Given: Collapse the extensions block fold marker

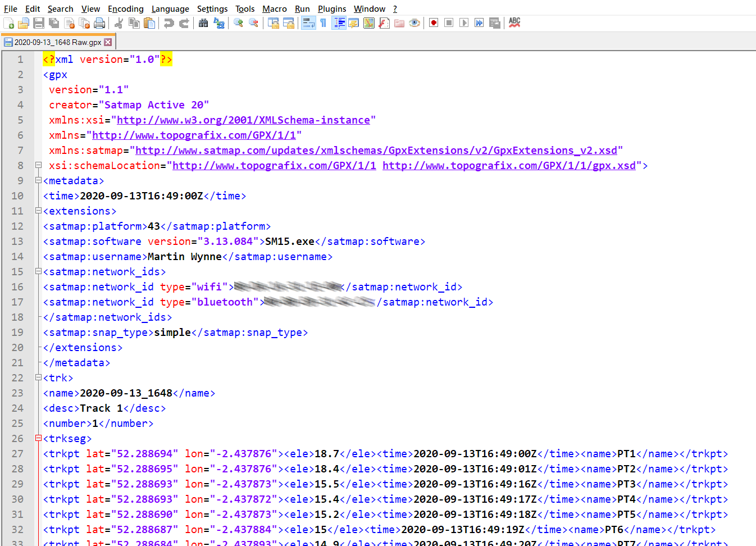Looking at the screenshot, I should [38, 211].
